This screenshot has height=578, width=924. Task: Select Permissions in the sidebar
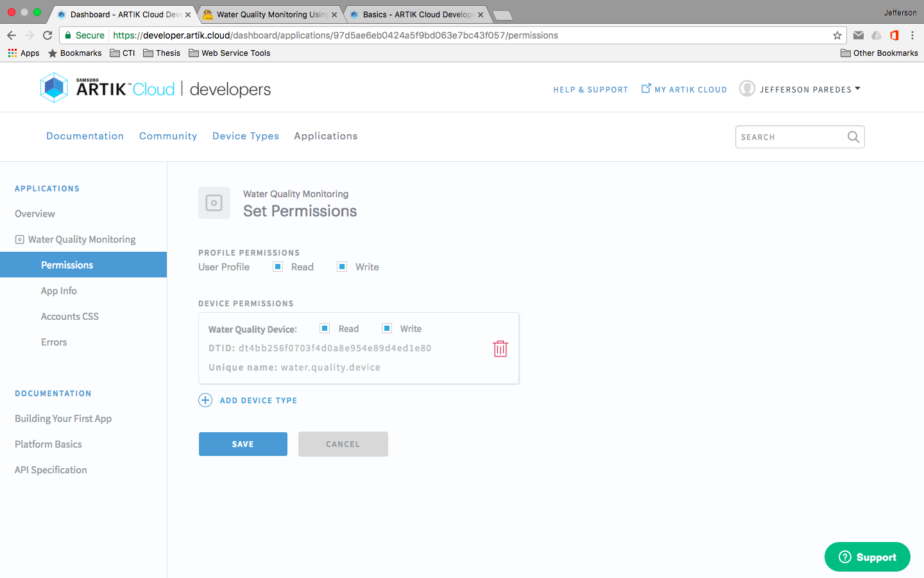[x=83, y=265]
